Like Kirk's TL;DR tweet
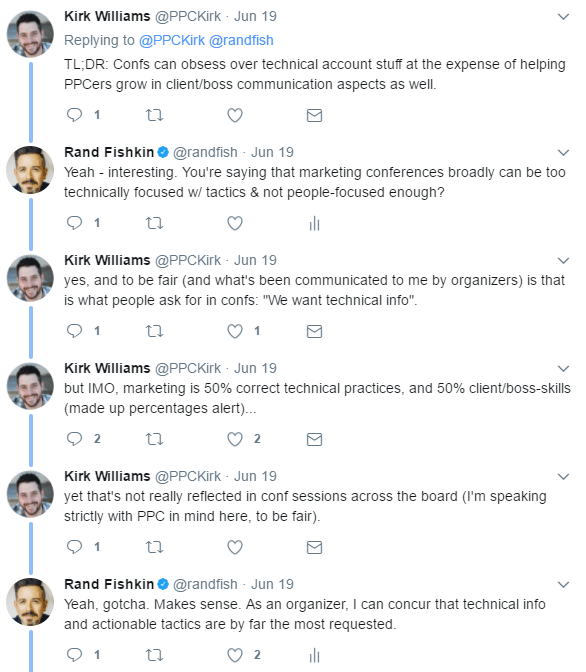586x672 pixels. 235,115
